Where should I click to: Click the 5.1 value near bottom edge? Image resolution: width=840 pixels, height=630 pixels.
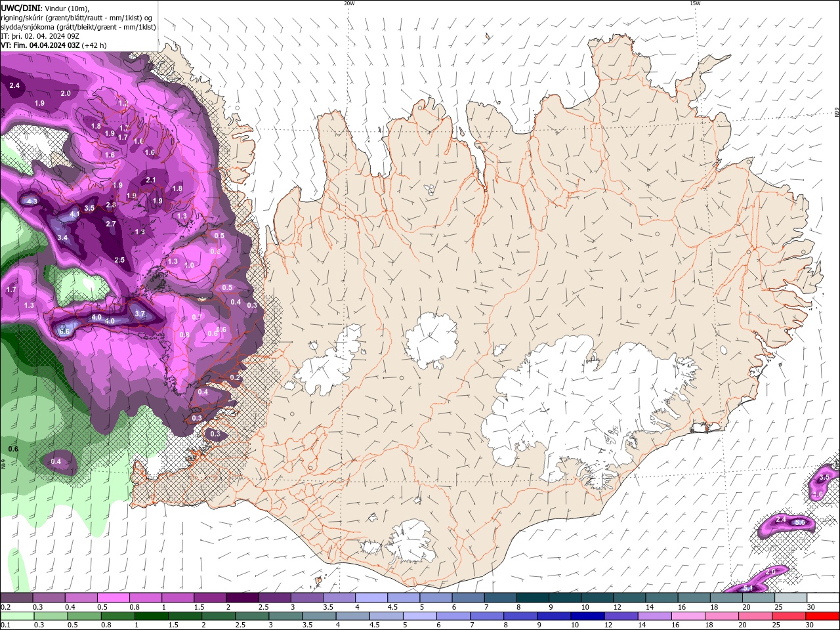click(x=747, y=587)
